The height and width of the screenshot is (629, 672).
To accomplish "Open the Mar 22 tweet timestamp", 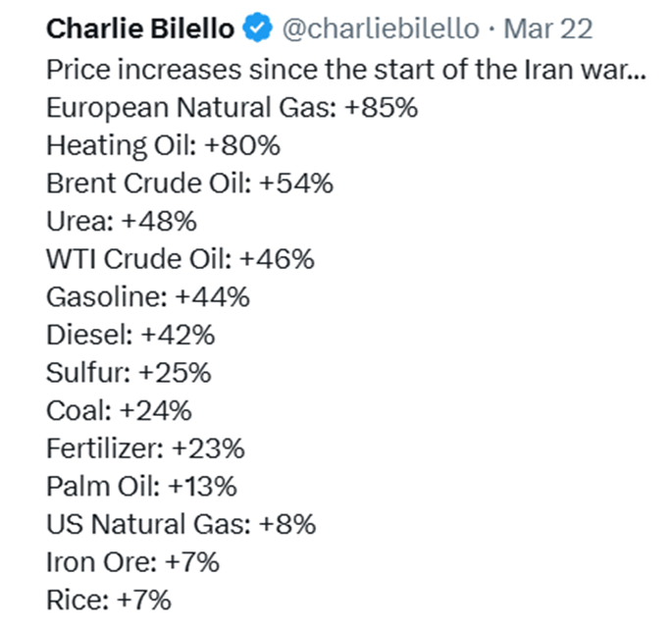I will [x=548, y=29].
